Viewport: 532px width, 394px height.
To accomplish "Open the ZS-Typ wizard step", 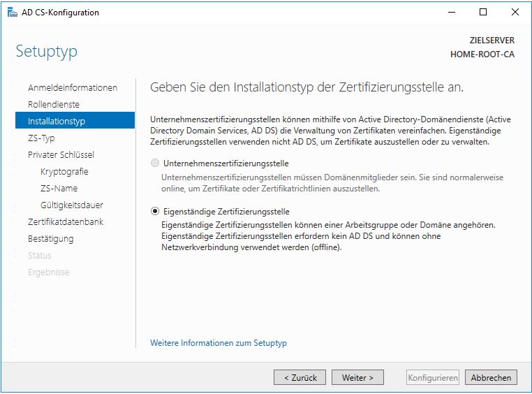I will pos(41,138).
